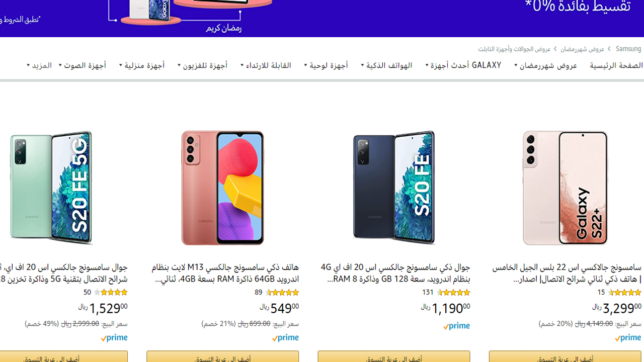Open the pink Galaxy S22+ product image
This screenshot has width=644, height=362.
[565, 188]
